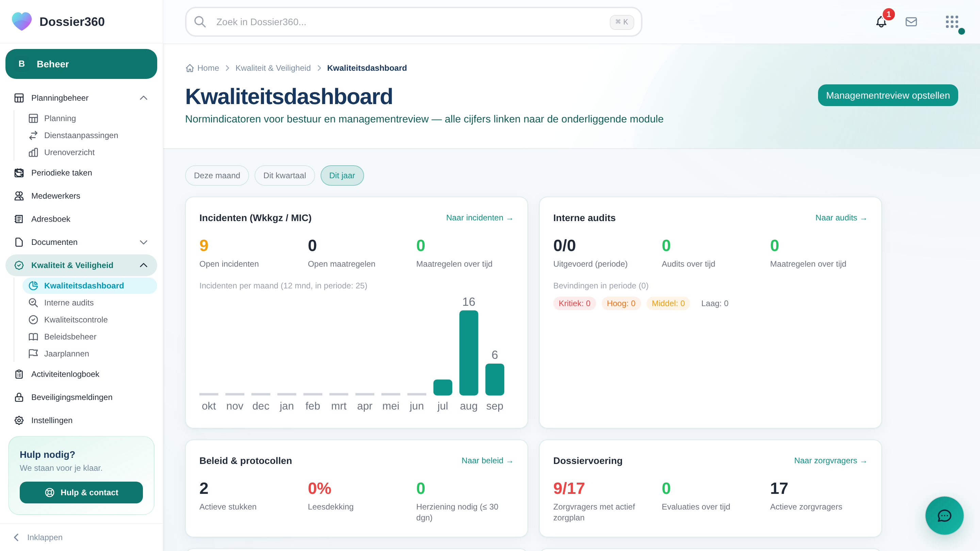The width and height of the screenshot is (980, 551).
Task: Open Jaarplannen in sidebar
Action: point(90,354)
